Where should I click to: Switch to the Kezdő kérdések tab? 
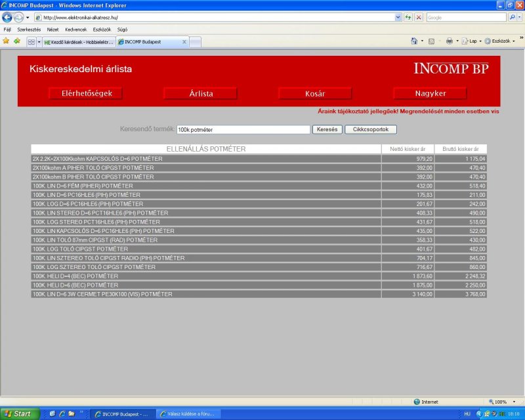click(79, 42)
